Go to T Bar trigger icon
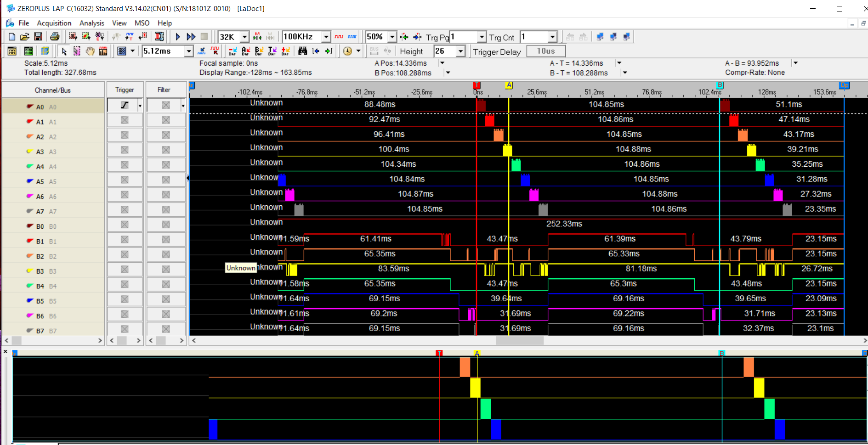This screenshot has width=868, height=445. pos(272,51)
